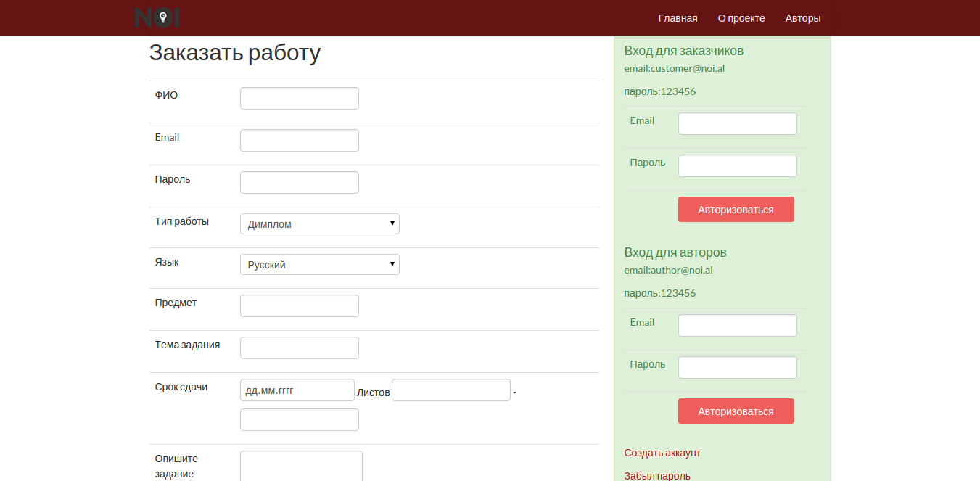The image size is (980, 481).
Task: Click the Email field in order form
Action: click(x=300, y=140)
